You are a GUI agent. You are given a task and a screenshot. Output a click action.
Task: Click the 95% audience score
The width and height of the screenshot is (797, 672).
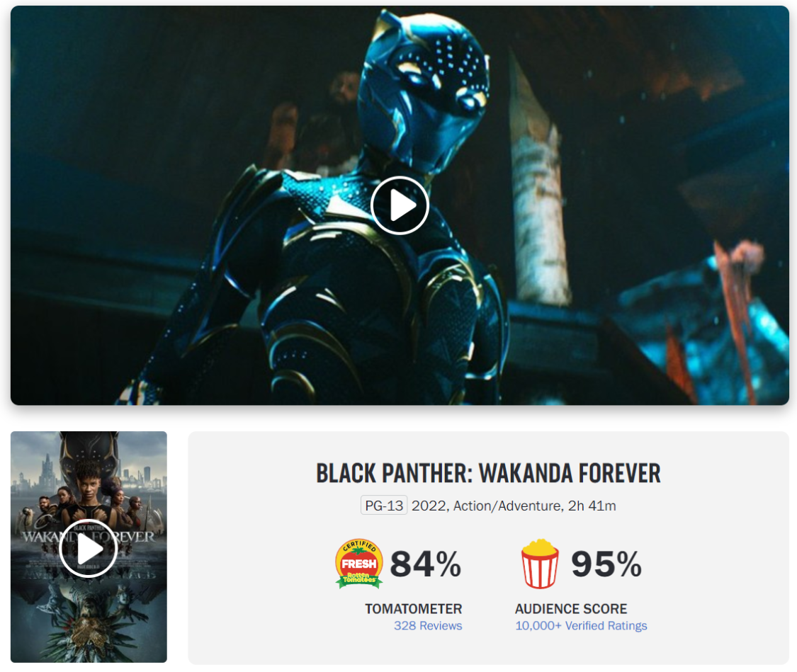[x=606, y=564]
